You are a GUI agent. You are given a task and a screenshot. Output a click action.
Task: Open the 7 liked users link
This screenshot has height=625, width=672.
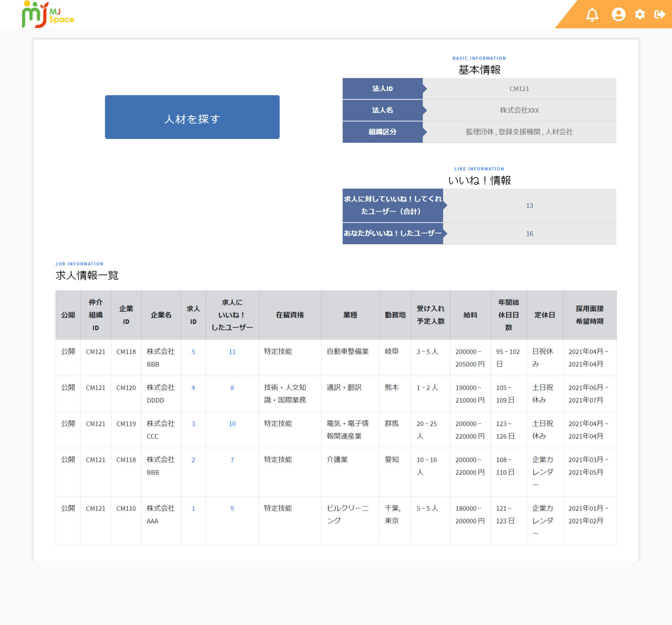point(232,460)
